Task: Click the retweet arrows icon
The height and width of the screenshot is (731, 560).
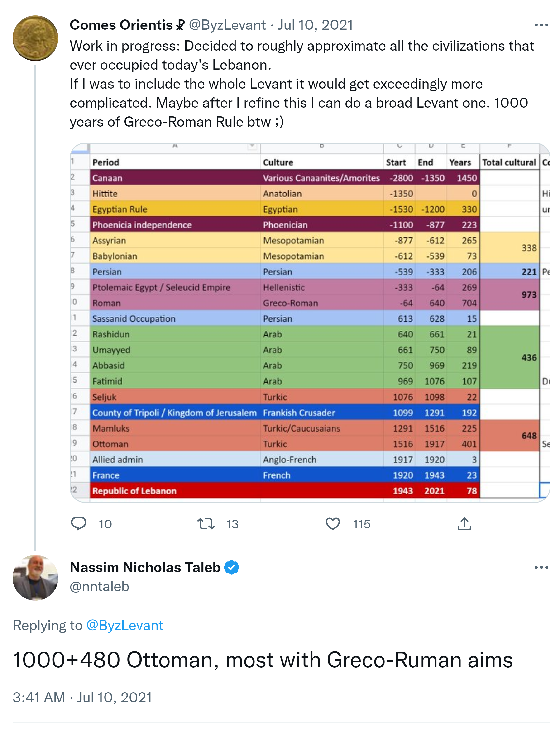Action: pos(206,524)
